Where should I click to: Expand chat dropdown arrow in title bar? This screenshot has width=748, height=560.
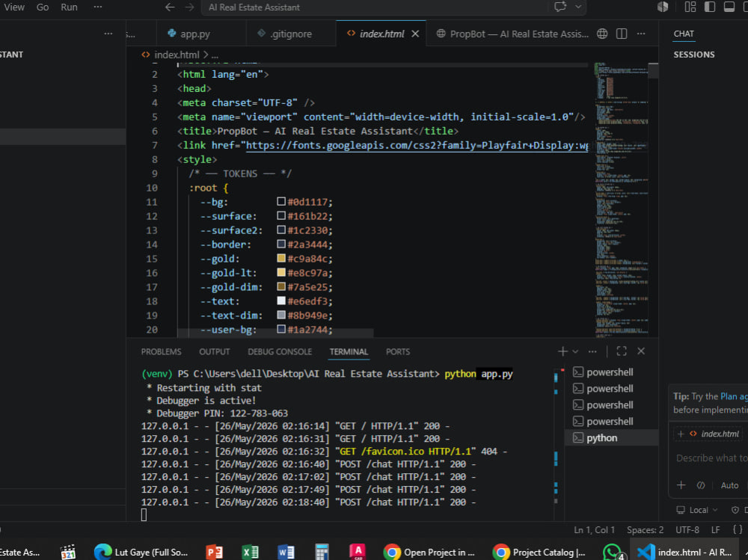point(578,7)
